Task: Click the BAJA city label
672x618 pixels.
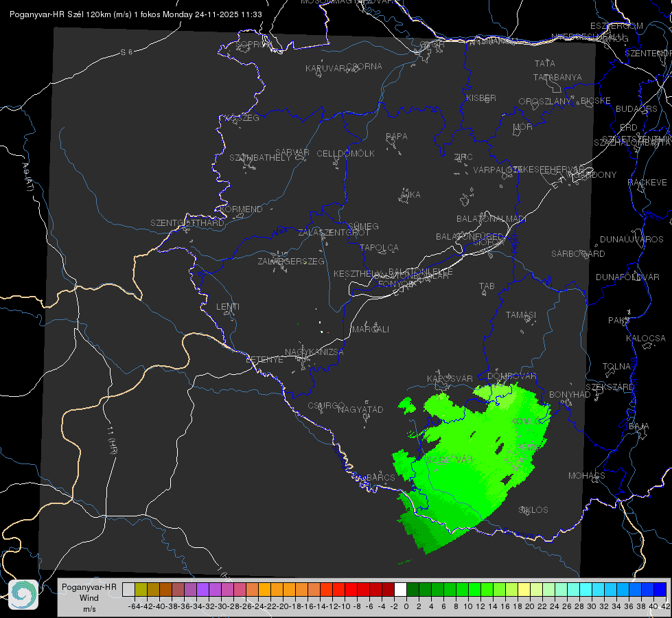Action: (x=639, y=426)
